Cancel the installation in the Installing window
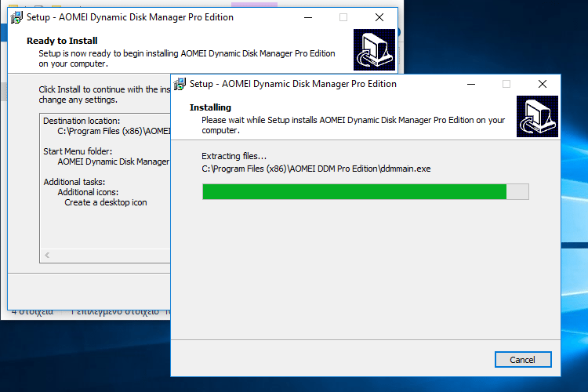The image size is (588, 392). pyautogui.click(x=523, y=359)
